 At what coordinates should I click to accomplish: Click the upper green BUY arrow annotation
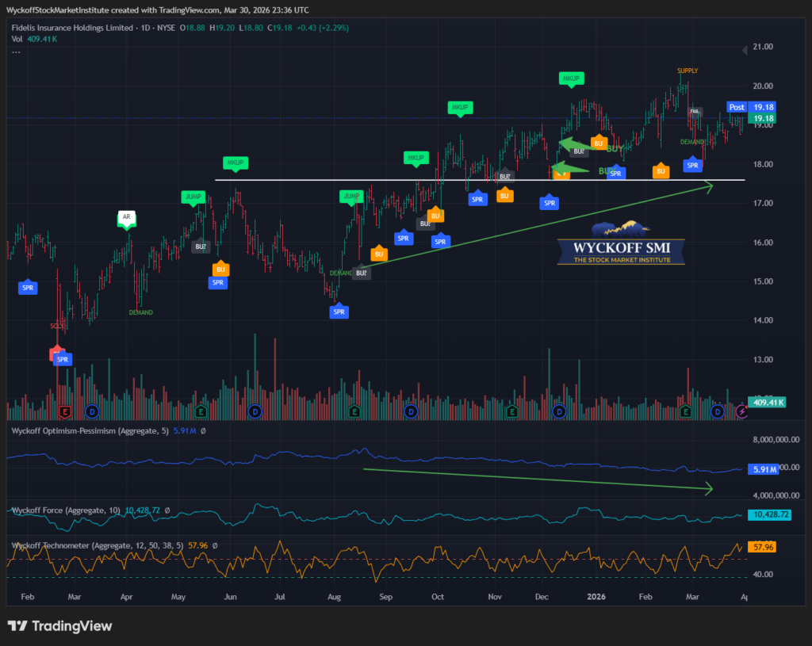573,146
